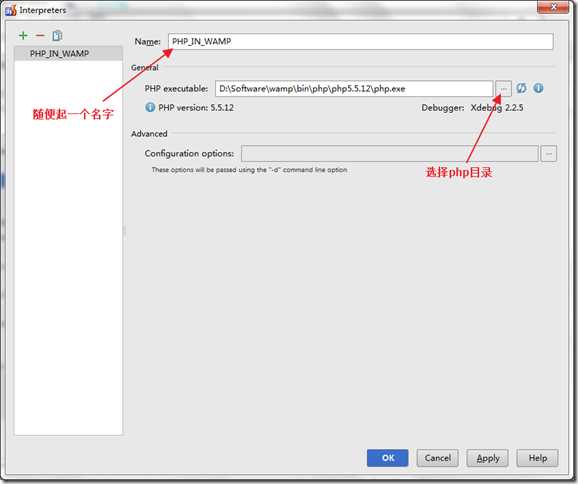Click the Cancel button
Screen dimensions: 578x484
coord(438,458)
